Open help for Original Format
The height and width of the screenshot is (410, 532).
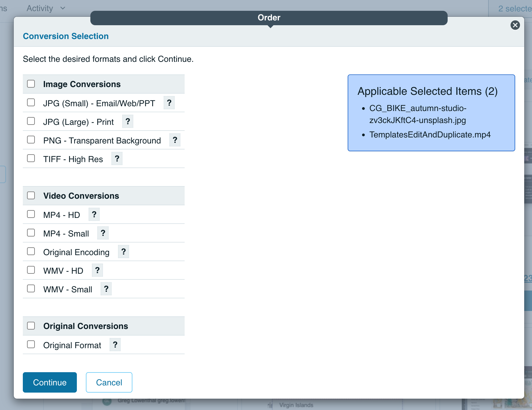point(115,345)
